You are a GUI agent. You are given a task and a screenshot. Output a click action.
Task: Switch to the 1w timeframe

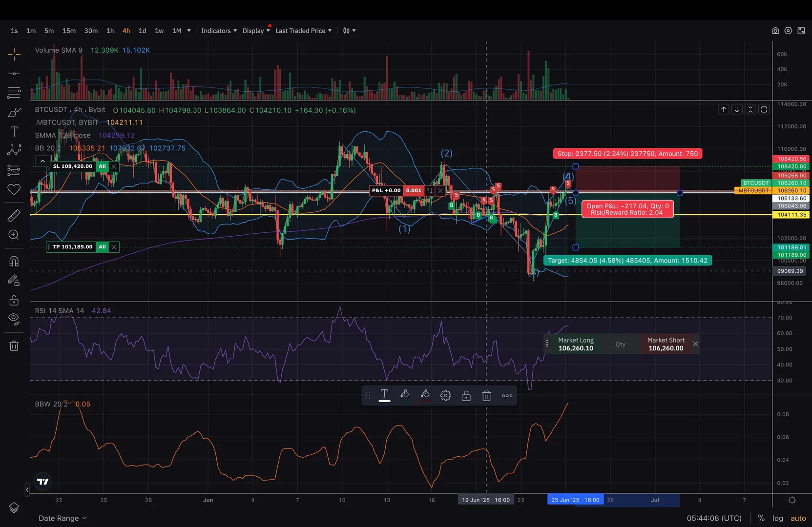point(159,31)
